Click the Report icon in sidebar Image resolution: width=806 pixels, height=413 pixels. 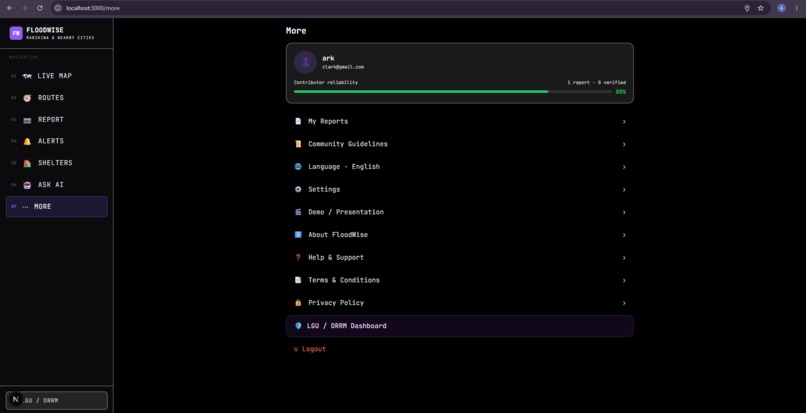click(x=27, y=120)
